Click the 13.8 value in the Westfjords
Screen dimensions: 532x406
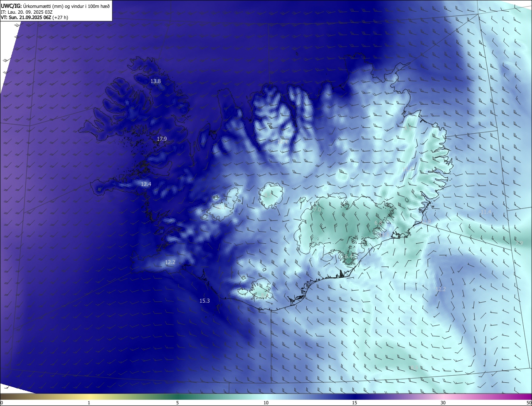(155, 81)
